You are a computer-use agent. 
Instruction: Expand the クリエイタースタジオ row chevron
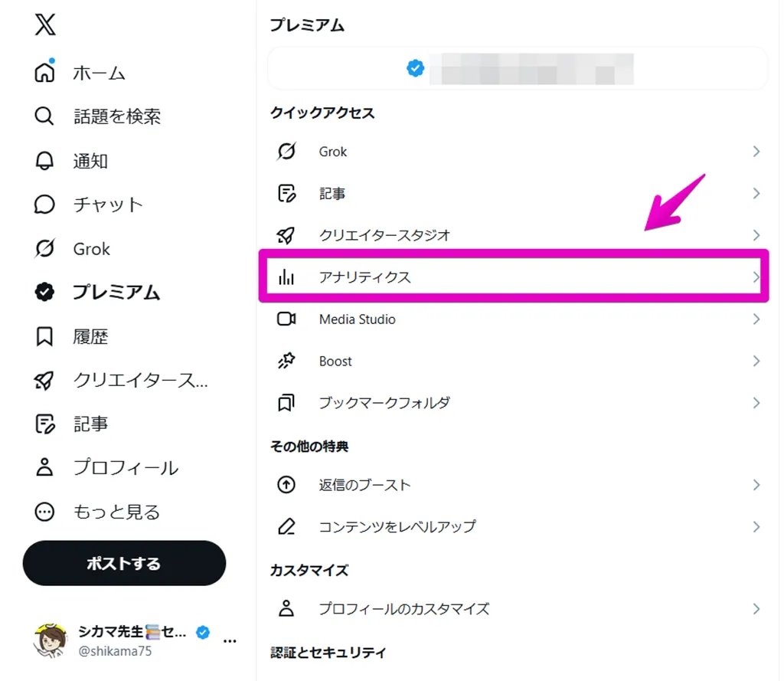pos(756,235)
